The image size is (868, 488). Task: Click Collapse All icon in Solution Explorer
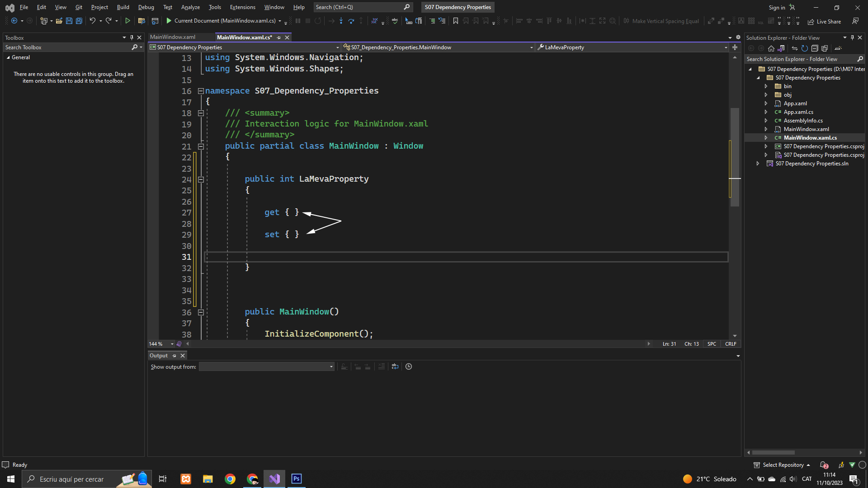coord(815,48)
